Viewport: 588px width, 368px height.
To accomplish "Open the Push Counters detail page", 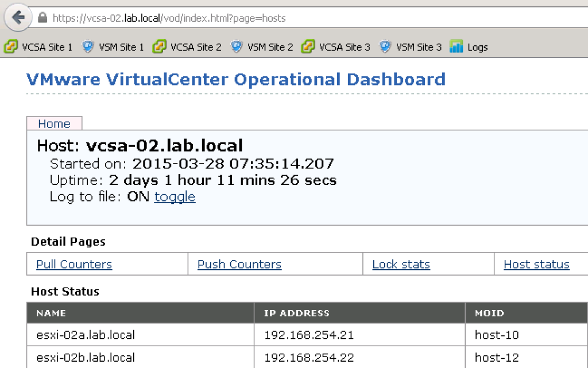I will 239,264.
